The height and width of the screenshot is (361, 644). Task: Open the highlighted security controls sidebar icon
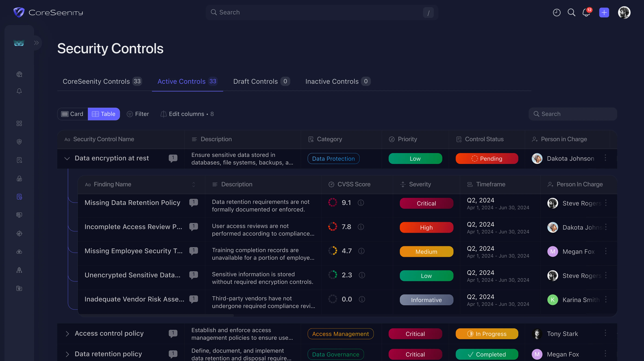19,197
